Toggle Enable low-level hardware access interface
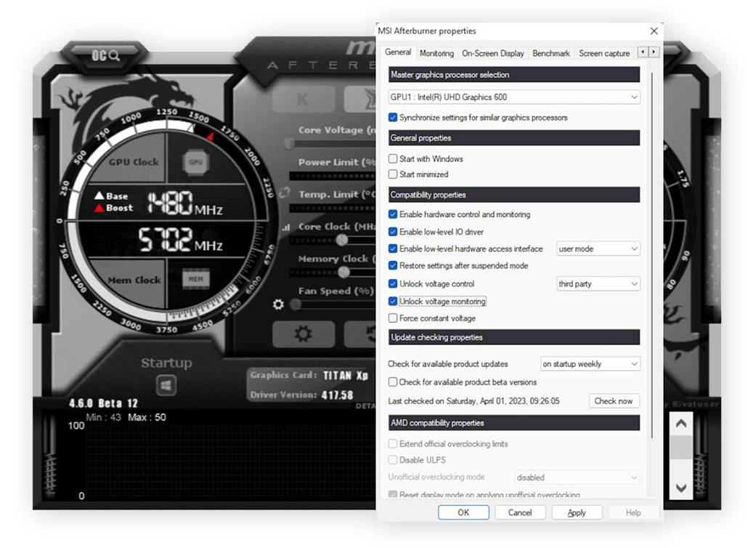Viewport: 756px width, 548px height. click(x=393, y=249)
